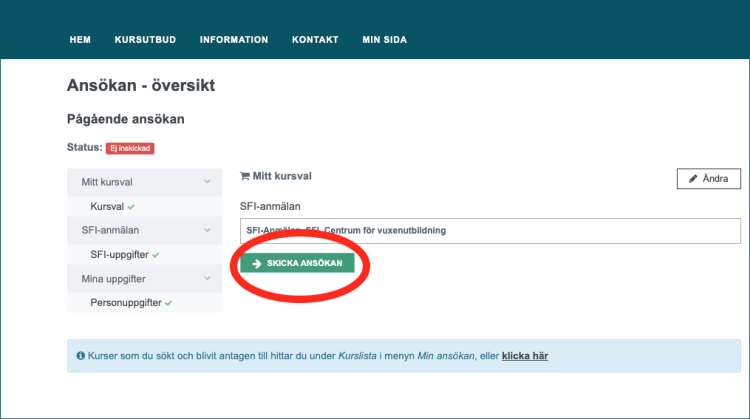Open Personuppgifter in the sidebar
750x419 pixels.
pyautogui.click(x=126, y=302)
